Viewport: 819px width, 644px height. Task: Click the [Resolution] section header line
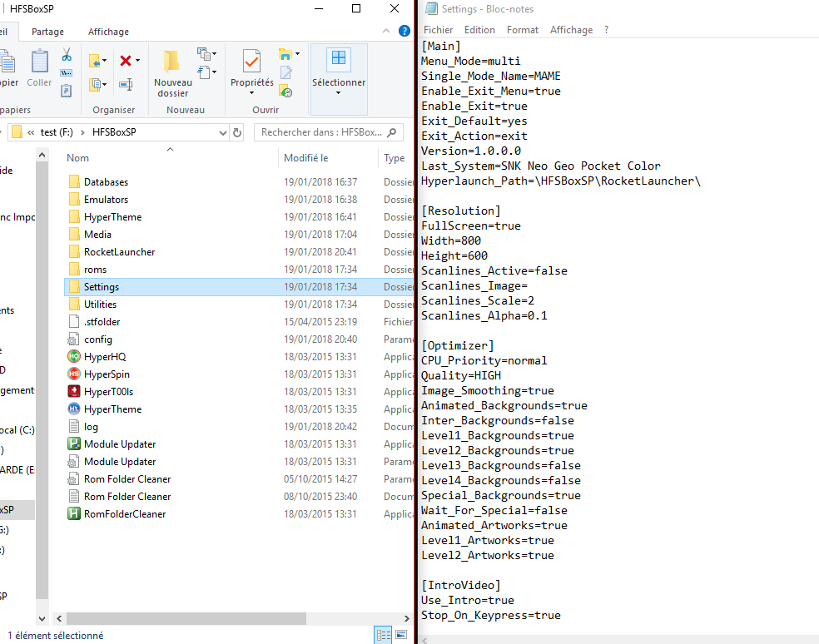(x=461, y=211)
